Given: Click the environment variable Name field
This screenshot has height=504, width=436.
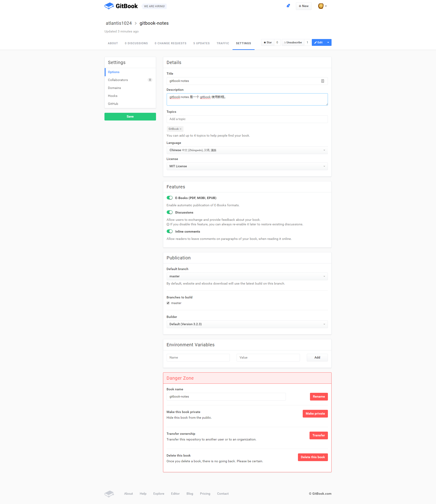Looking at the screenshot, I should pyautogui.click(x=198, y=358).
